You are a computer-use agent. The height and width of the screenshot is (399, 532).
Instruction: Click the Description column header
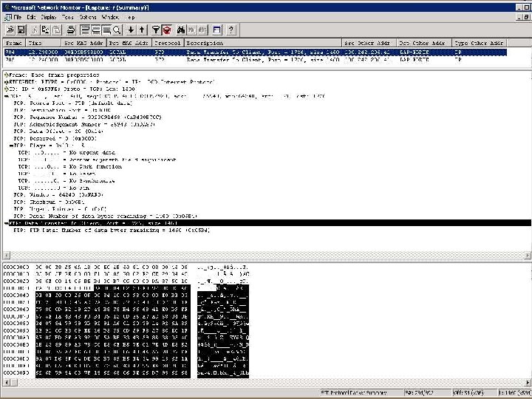coord(263,43)
